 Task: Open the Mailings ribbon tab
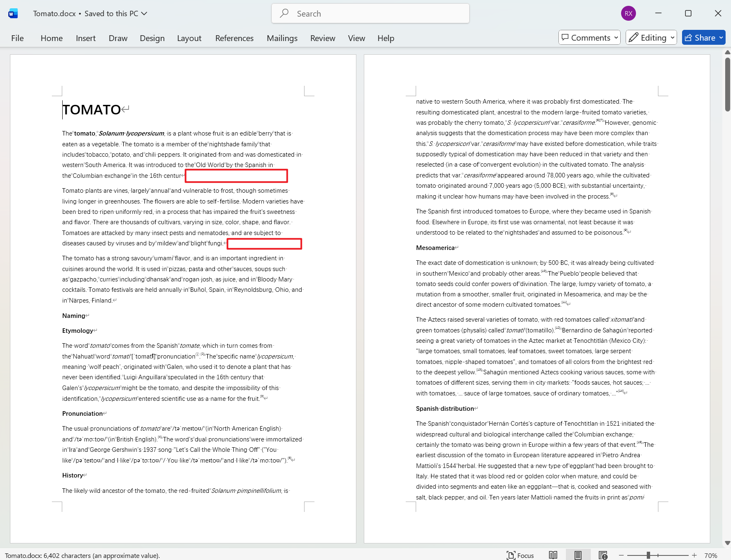coord(282,38)
